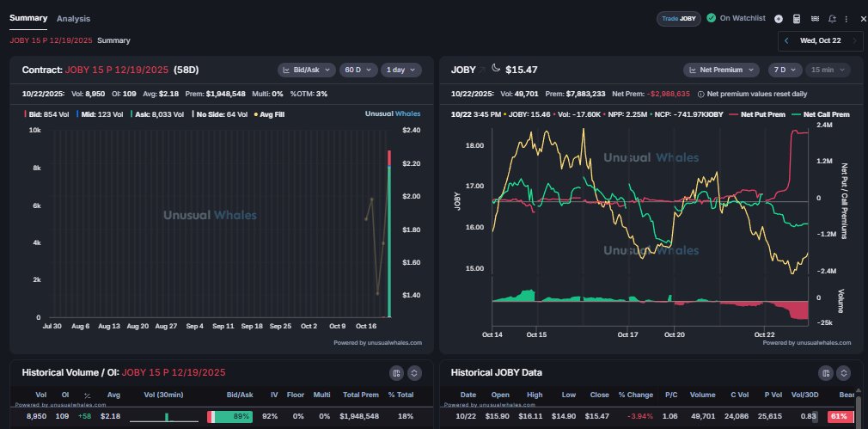Image resolution: width=868 pixels, height=429 pixels.
Task: Click the 10/22 date cell
Action: click(468, 416)
